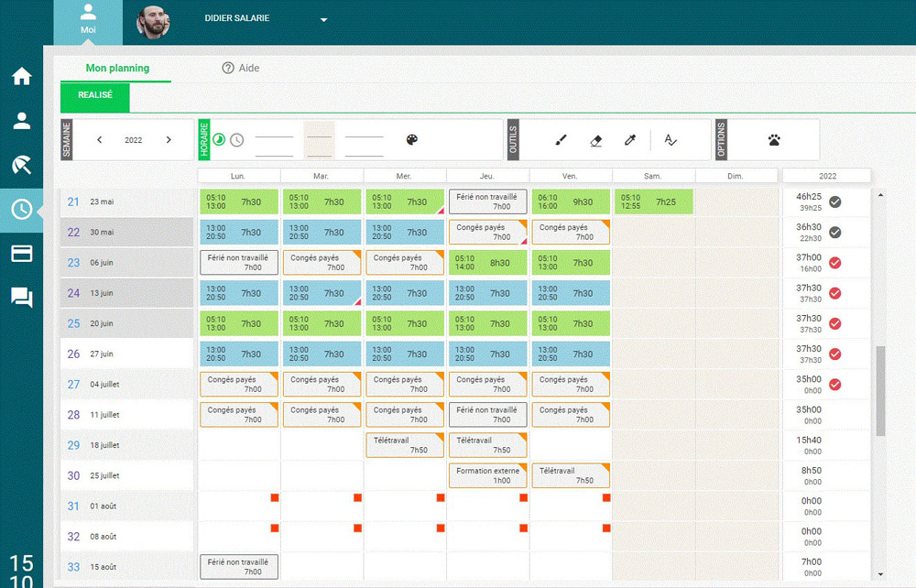Go to next year with right chevron
This screenshot has width=916, height=588.
point(169,139)
